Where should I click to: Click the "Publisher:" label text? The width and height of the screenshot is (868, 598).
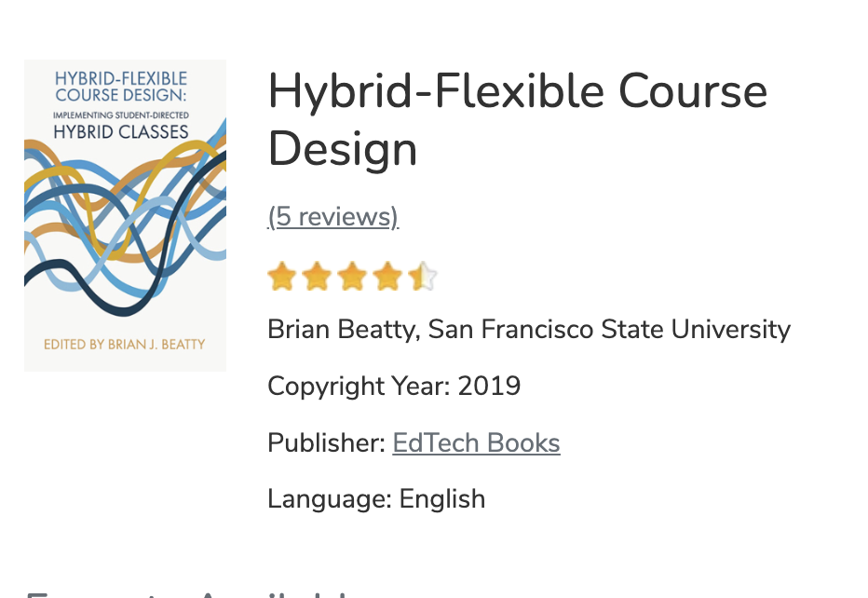[326, 442]
